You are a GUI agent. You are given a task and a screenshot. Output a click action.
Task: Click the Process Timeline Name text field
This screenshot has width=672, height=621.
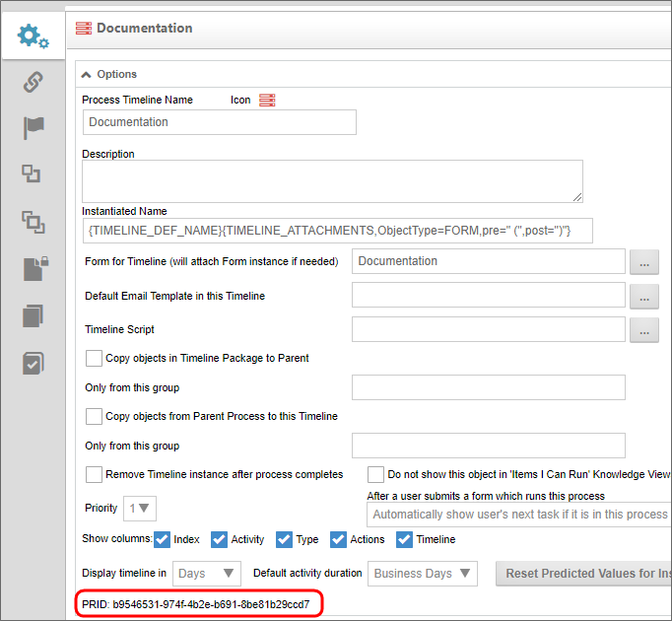coord(219,122)
